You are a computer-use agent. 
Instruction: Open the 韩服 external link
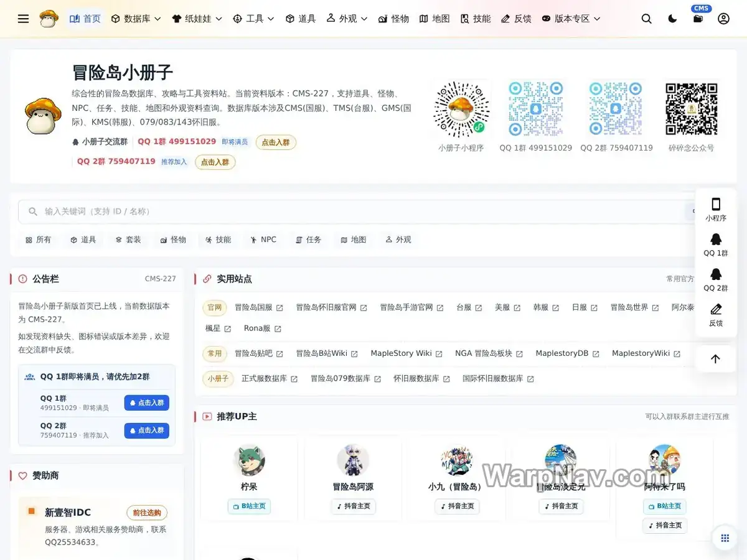(546, 307)
